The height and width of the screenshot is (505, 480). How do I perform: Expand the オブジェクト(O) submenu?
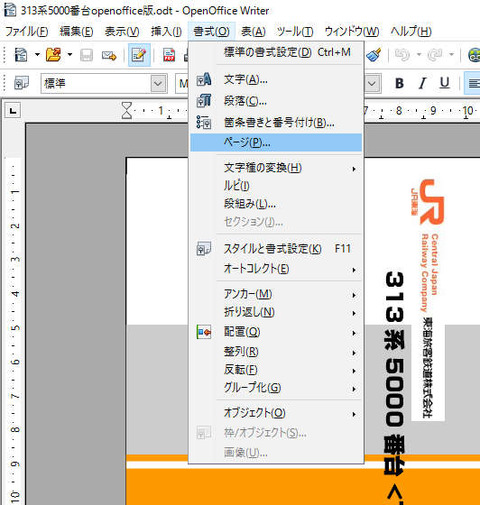point(276,413)
